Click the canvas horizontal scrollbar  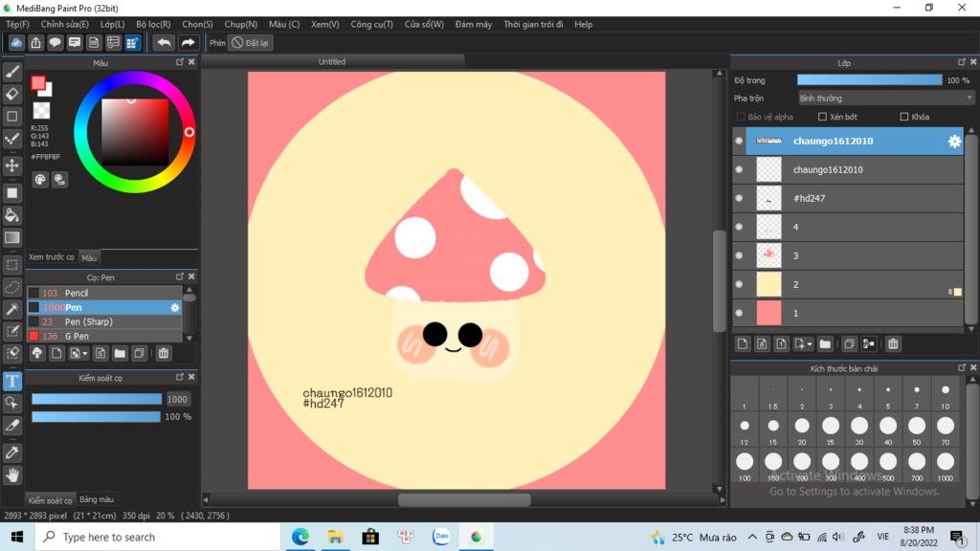(464, 499)
